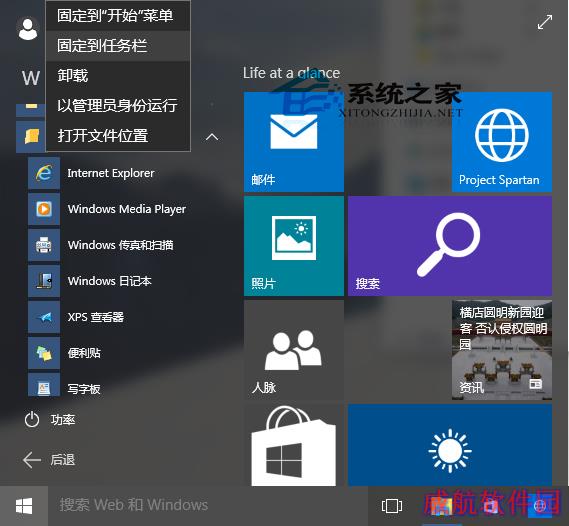This screenshot has width=569, height=526.
Task: Click the XPS 查看器 label
Action: pyautogui.click(x=96, y=317)
